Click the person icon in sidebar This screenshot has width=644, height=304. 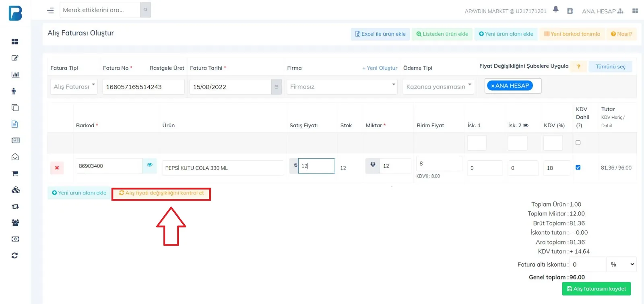(14, 91)
